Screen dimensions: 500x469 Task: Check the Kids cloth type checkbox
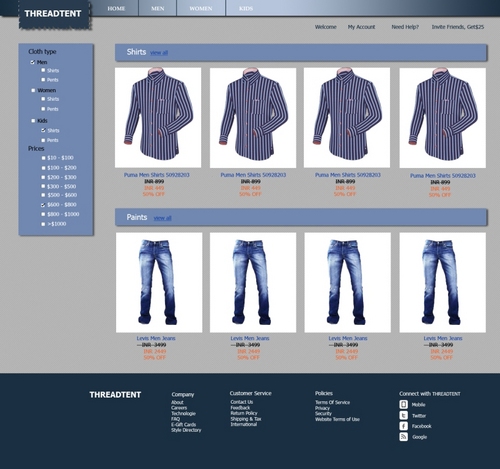pyautogui.click(x=33, y=121)
